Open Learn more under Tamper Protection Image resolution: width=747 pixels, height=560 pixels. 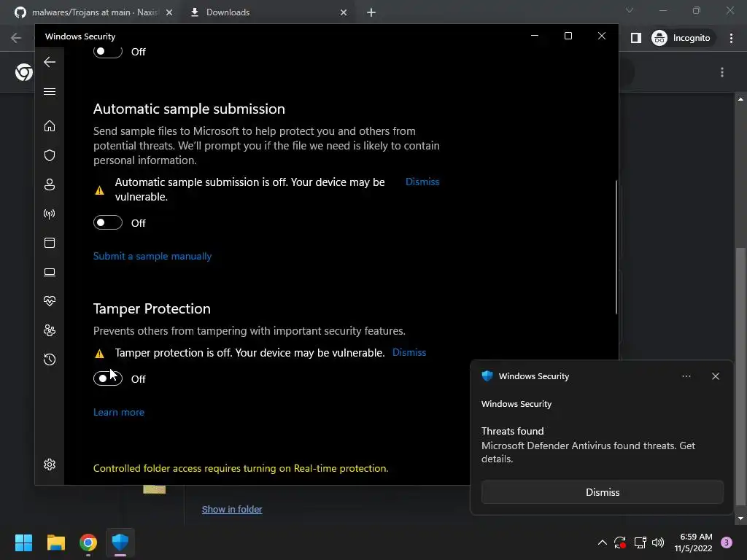click(x=119, y=413)
